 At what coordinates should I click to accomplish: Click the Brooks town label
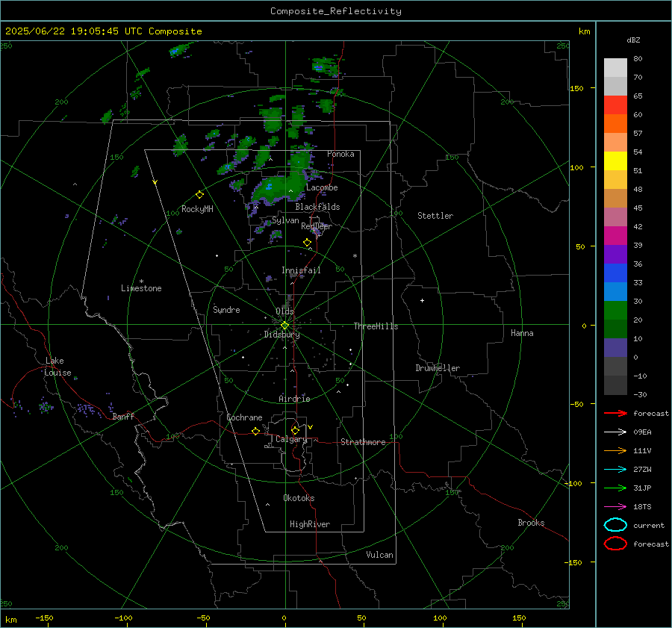coord(531,523)
